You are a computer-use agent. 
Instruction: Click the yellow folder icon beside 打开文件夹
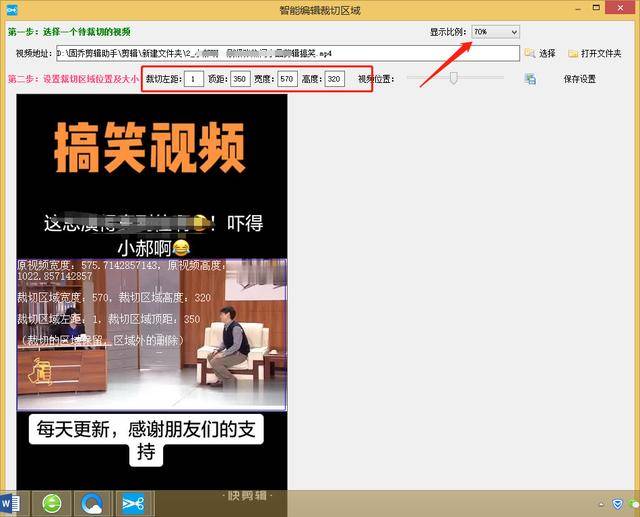(573, 53)
